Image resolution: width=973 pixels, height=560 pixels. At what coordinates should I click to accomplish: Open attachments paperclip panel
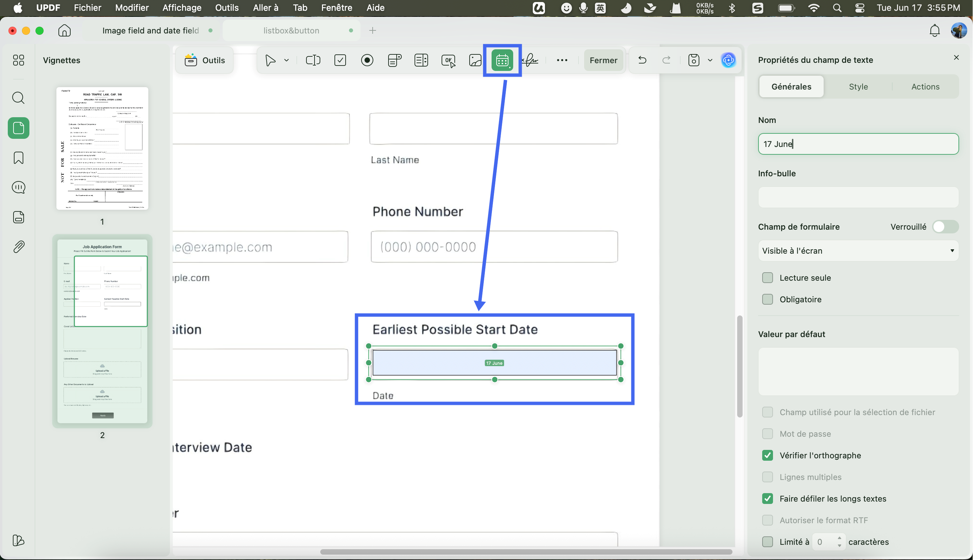(19, 247)
